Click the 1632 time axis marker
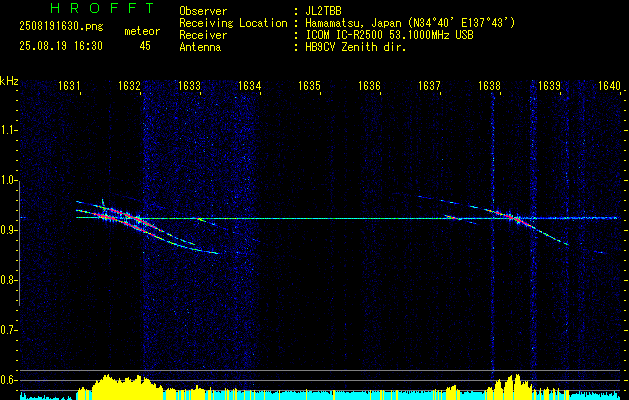The width and height of the screenshot is (629, 400). point(129,85)
